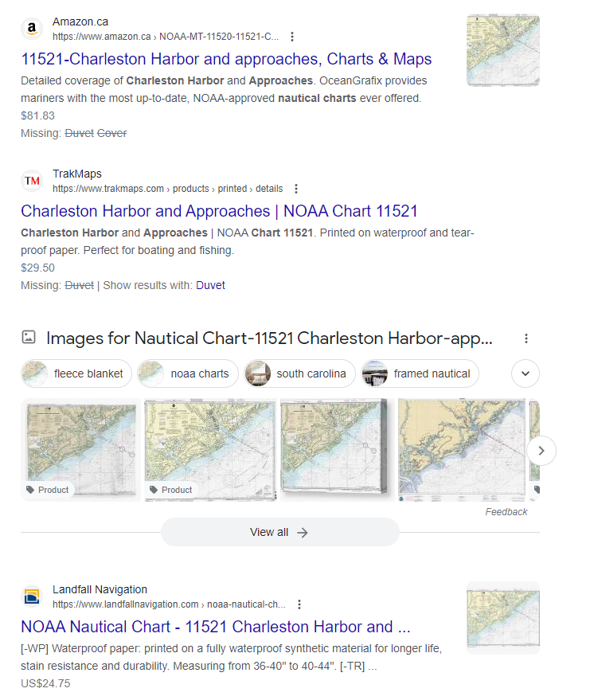Open "11521-Charleston Harbor and approaches" Amazon link
This screenshot has width=594, height=700.
(226, 59)
